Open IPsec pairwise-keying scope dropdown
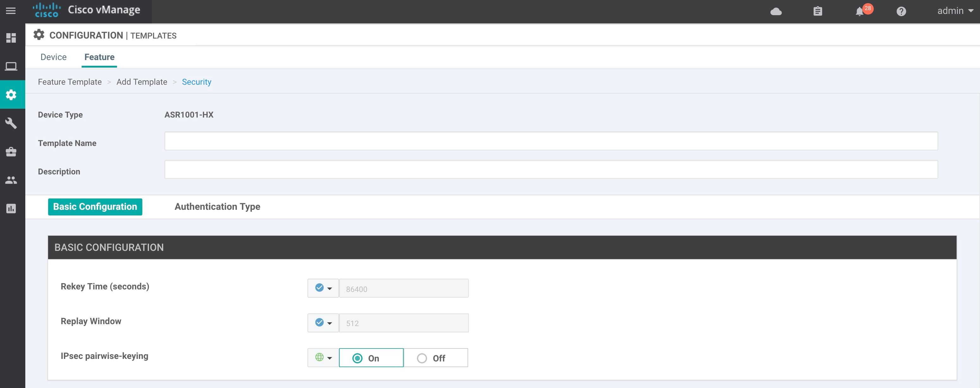The height and width of the screenshot is (388, 980). pyautogui.click(x=323, y=358)
